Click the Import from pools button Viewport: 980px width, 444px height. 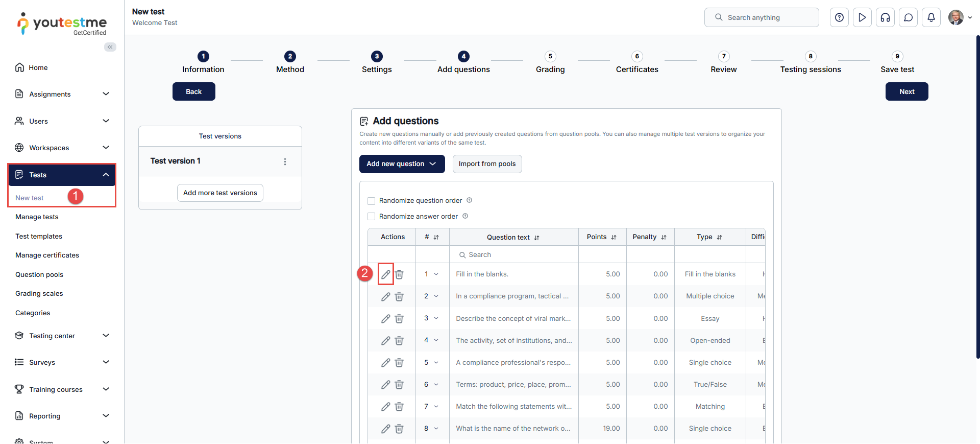(487, 164)
